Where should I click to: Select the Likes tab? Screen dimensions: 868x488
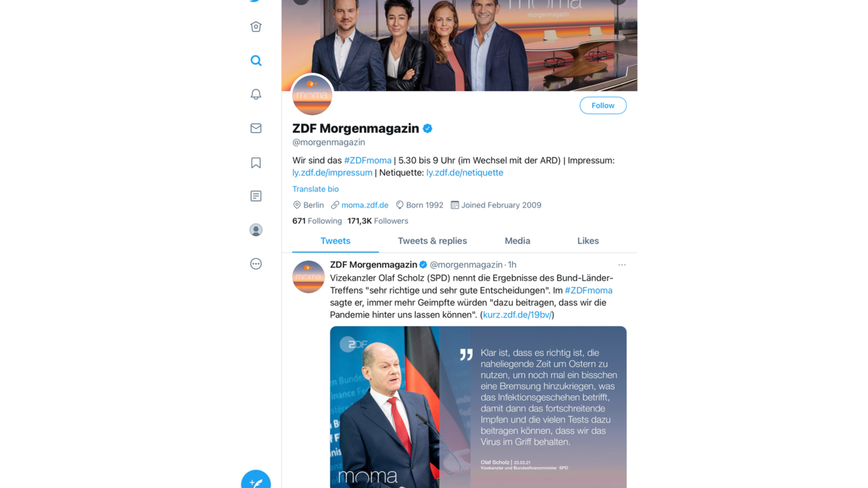click(588, 241)
